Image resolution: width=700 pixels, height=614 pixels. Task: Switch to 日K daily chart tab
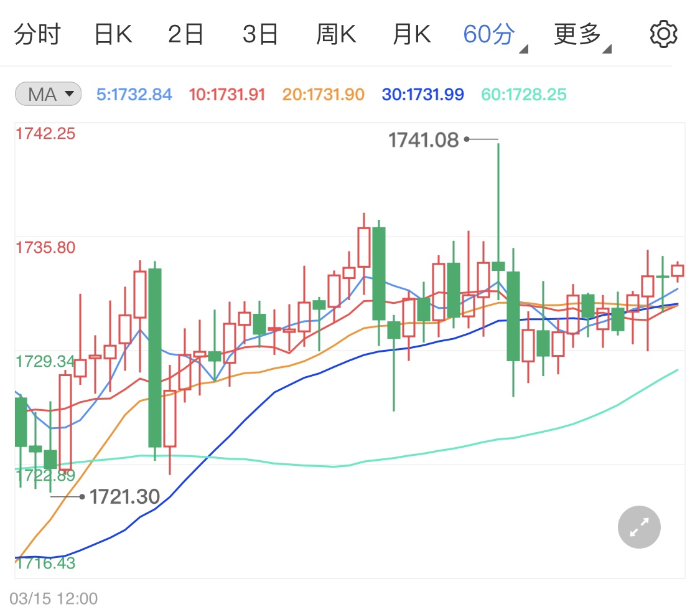(x=113, y=34)
